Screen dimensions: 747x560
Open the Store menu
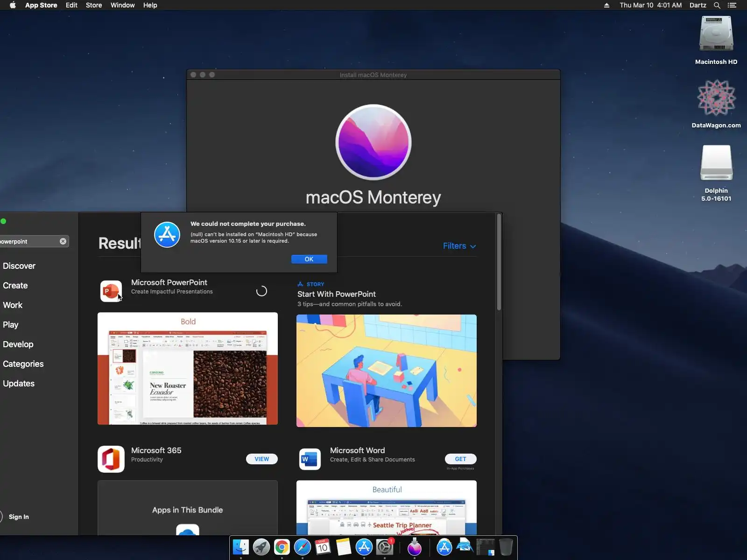94,5
